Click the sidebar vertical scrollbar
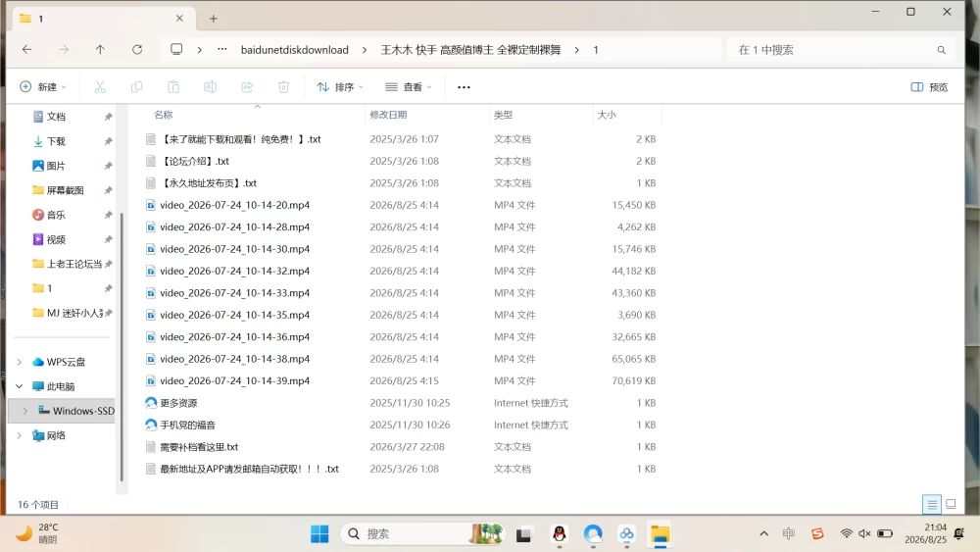Screen dimensions: 980x552 pos(122,347)
